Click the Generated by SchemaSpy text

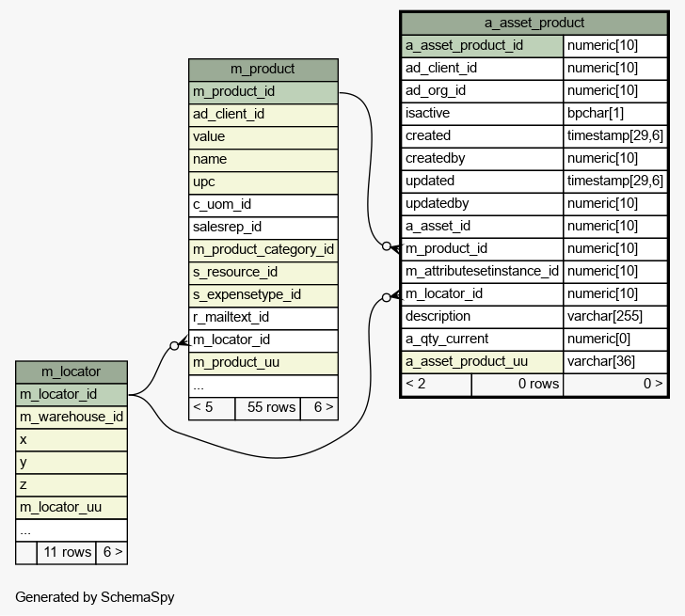coord(95,597)
